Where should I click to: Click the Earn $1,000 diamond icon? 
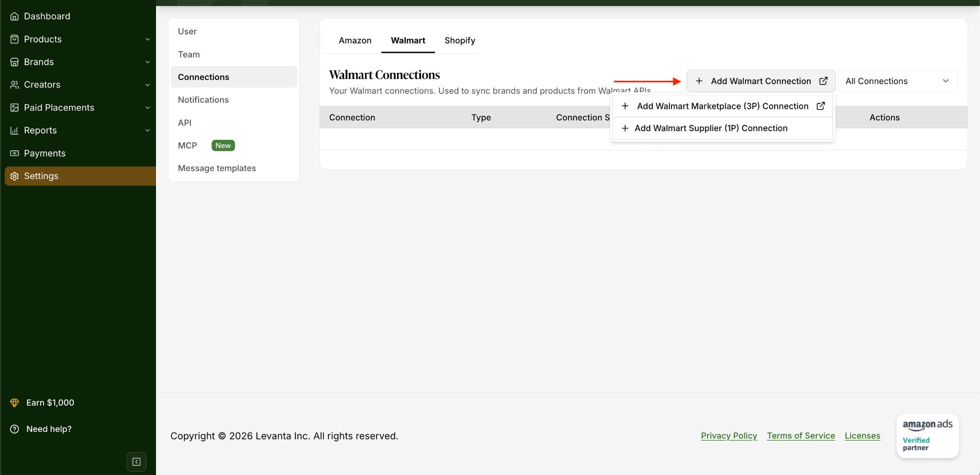[14, 403]
